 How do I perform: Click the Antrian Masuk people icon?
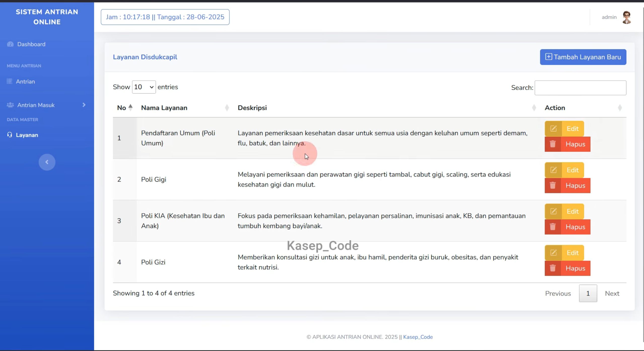(x=10, y=105)
